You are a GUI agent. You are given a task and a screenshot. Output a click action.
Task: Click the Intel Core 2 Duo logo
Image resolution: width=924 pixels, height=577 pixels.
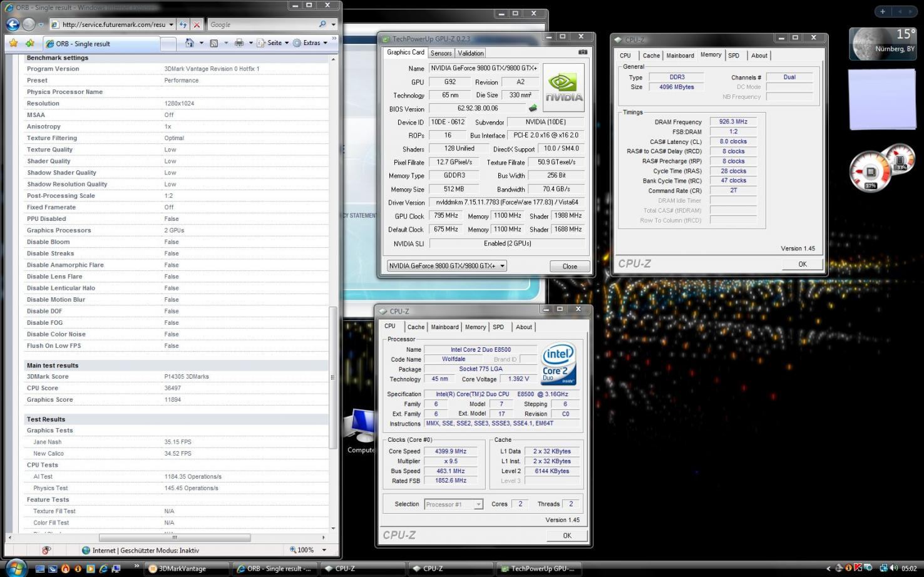(558, 364)
